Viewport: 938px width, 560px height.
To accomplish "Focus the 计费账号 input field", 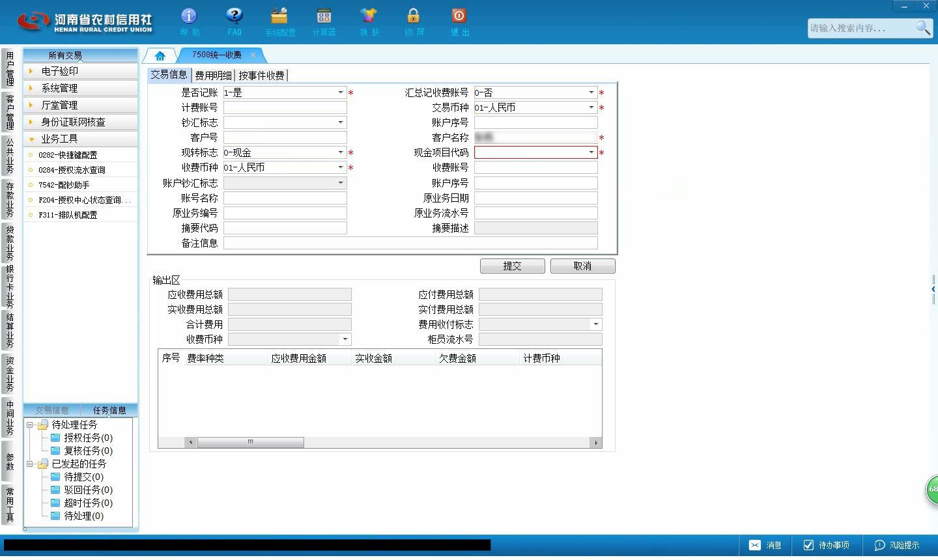I will coord(285,107).
